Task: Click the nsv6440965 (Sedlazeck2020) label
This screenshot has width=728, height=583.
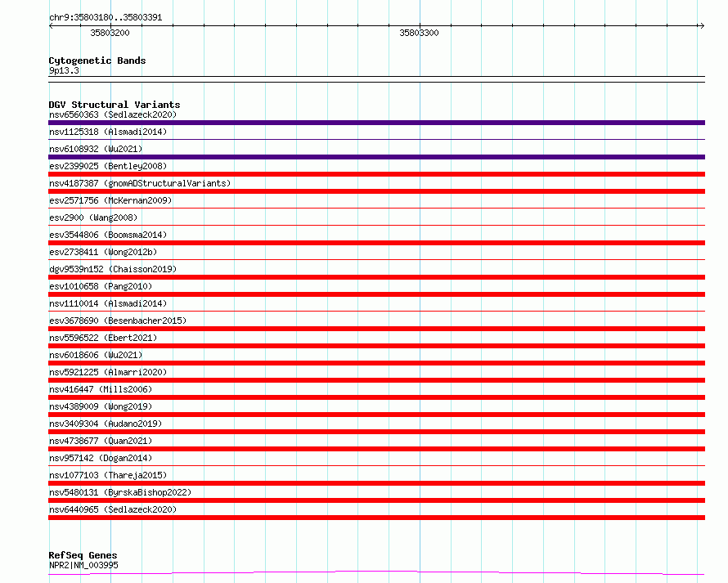Action: click(x=113, y=509)
